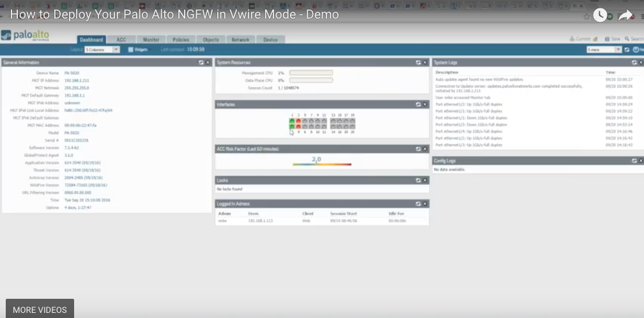Click the gray port 13 interface icon
The image size is (644, 318).
point(333,121)
